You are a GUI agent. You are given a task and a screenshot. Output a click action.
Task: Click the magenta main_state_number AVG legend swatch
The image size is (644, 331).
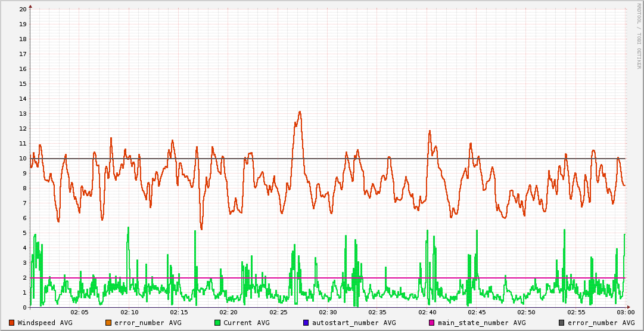pos(431,323)
